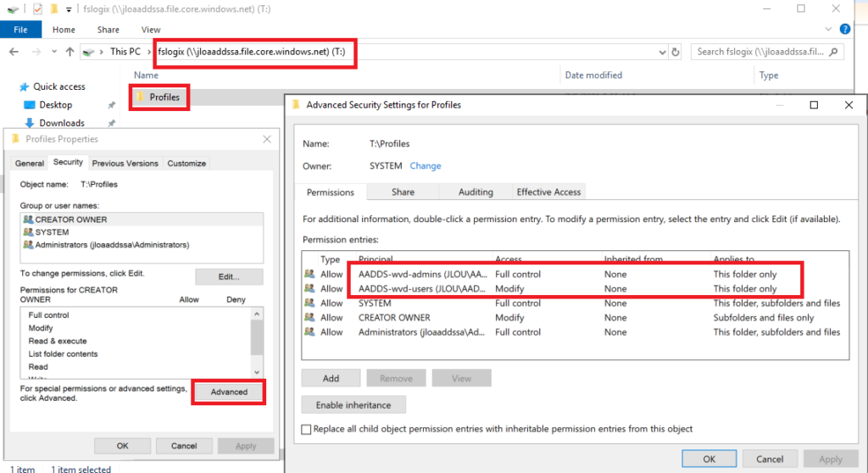Click the Back navigation arrow
Viewport: 868px width, 473px height.
[x=14, y=52]
